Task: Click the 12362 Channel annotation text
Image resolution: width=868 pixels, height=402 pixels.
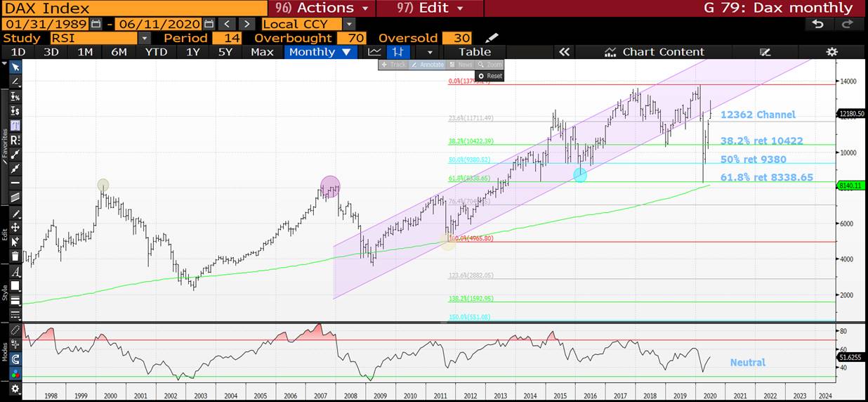Action: (x=758, y=115)
